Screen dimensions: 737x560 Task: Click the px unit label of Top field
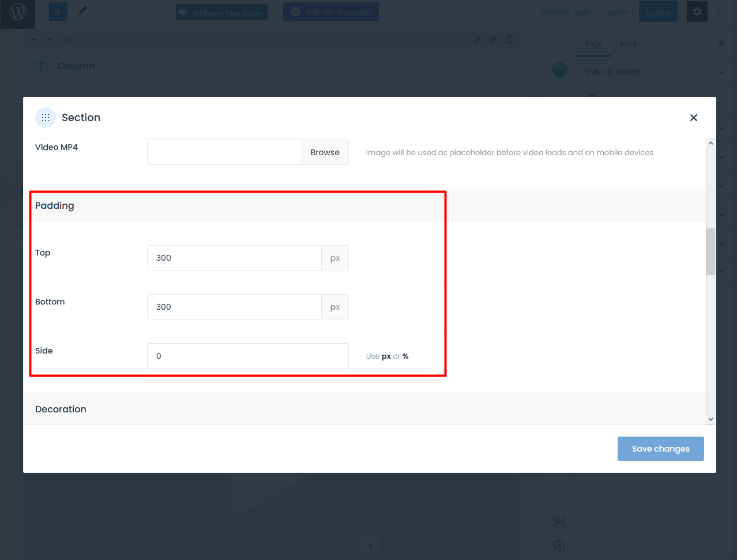(x=335, y=258)
